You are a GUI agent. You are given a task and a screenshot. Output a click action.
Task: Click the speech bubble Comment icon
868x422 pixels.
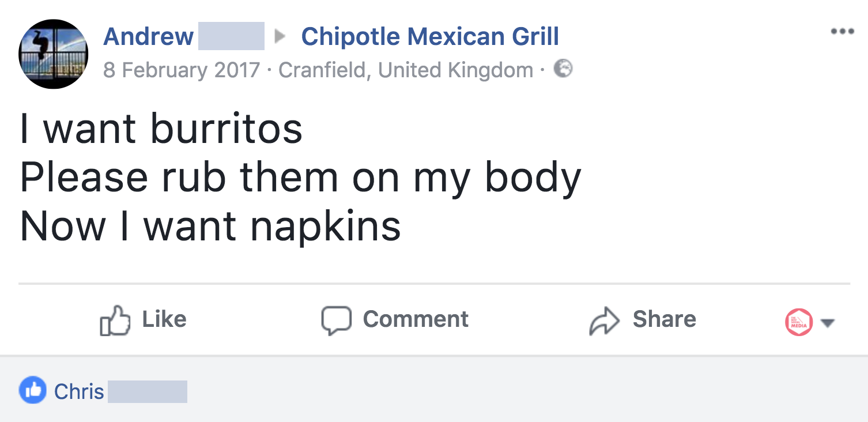point(336,320)
